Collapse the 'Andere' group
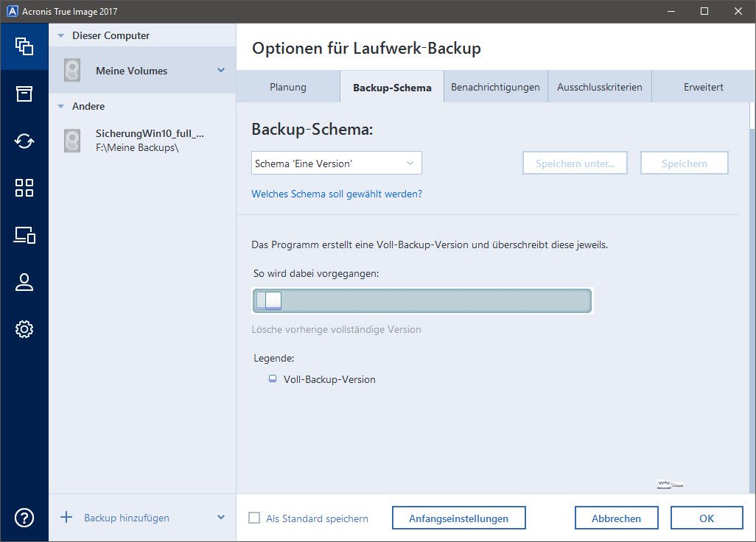 coord(60,106)
